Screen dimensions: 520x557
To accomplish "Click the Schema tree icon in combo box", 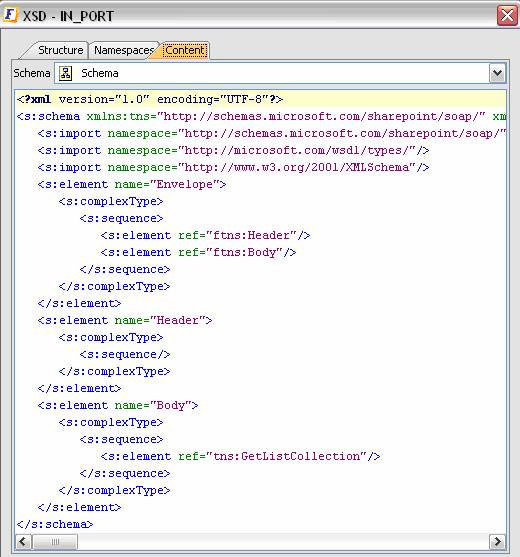I will coord(65,74).
